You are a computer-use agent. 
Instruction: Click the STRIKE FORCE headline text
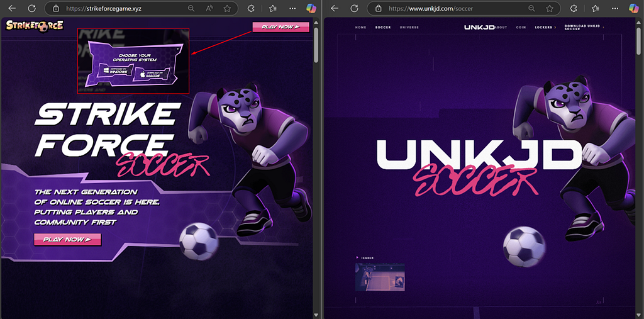coord(108,130)
